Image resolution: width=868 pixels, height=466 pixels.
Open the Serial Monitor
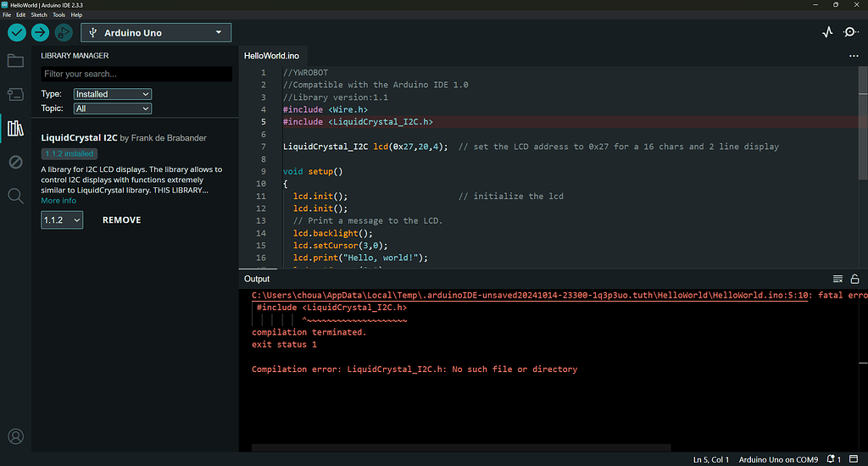click(850, 32)
